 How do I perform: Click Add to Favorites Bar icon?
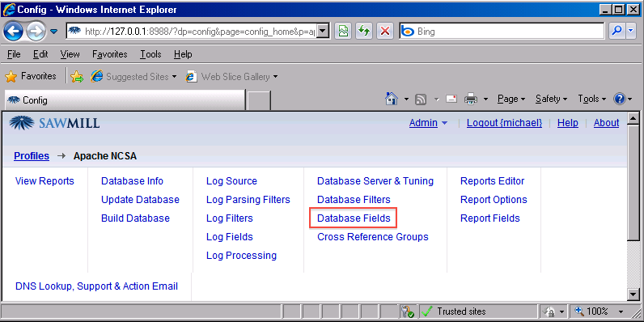pos(77,77)
